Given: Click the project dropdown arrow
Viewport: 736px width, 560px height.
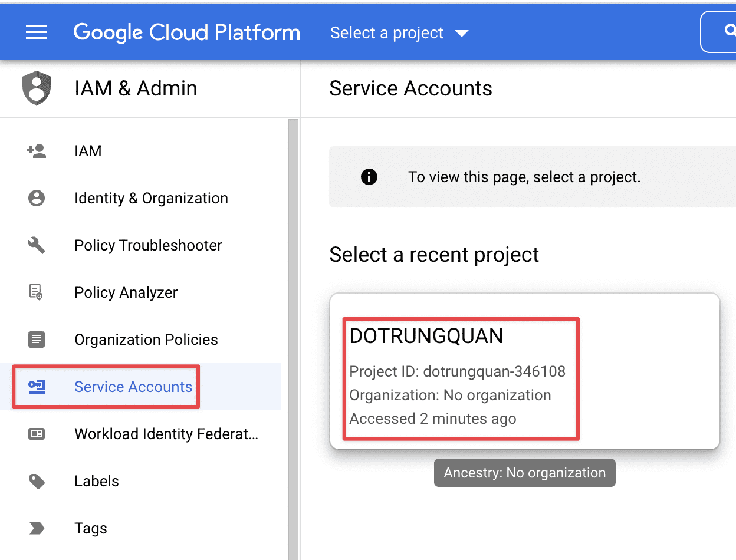Looking at the screenshot, I should pyautogui.click(x=462, y=34).
